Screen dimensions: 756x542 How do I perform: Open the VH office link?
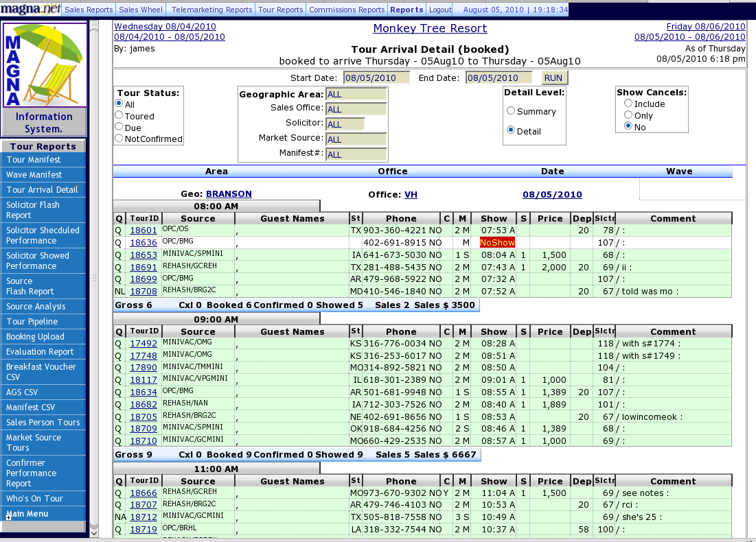(x=411, y=194)
